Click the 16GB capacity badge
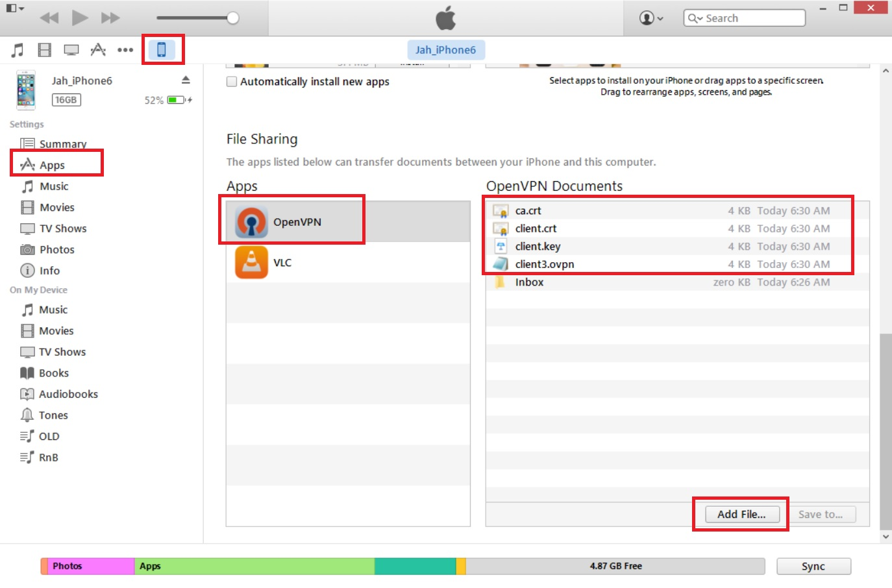892x588 pixels. (66, 100)
